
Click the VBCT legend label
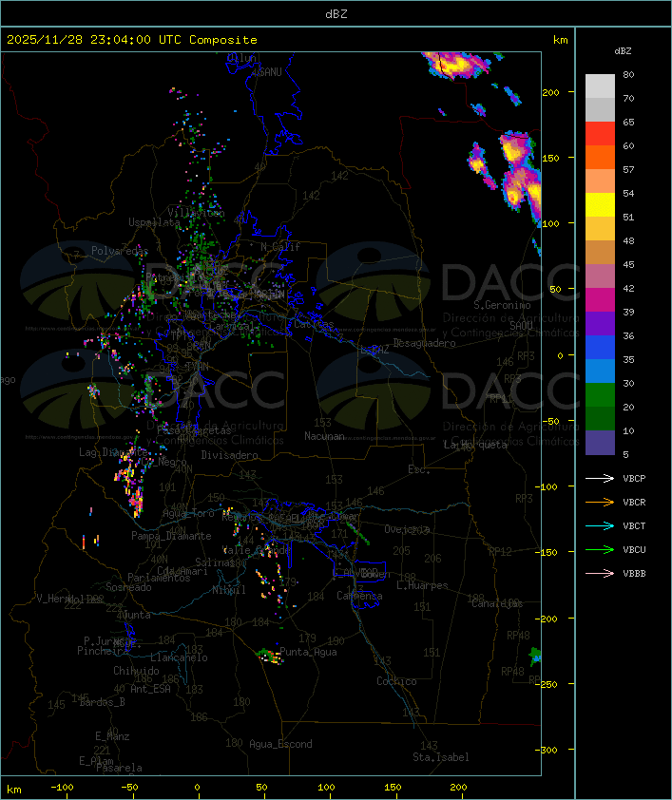(x=634, y=526)
